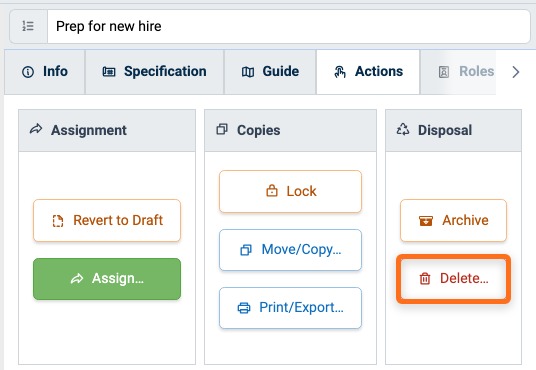
Task: Click the Disposal recycle icon
Action: tap(403, 130)
